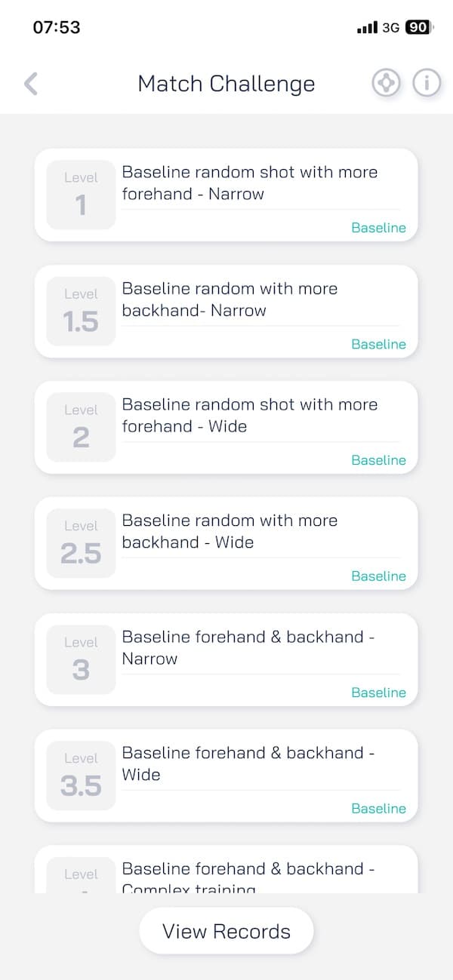Tap the Level 2.5 badge
453x980 pixels.
[x=81, y=543]
